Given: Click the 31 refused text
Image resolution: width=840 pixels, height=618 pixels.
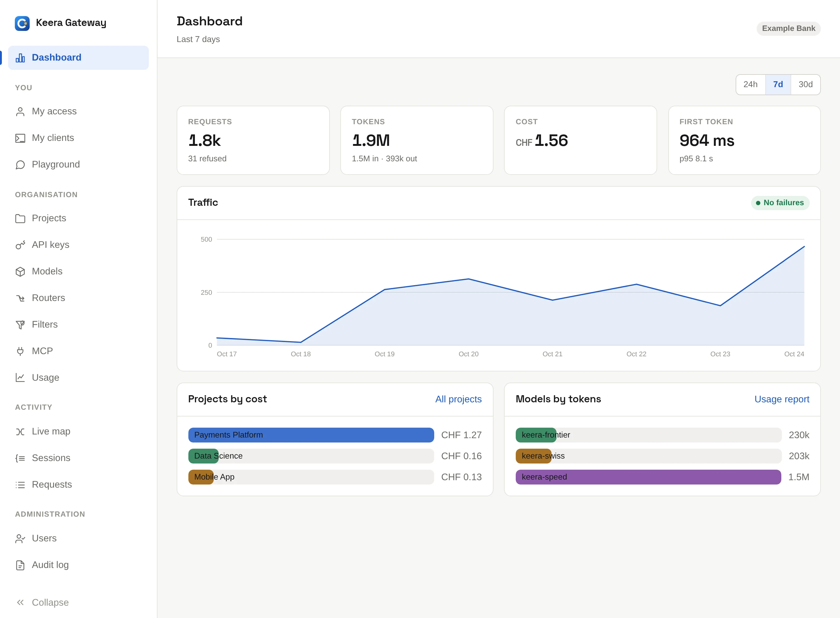Looking at the screenshot, I should coord(207,159).
